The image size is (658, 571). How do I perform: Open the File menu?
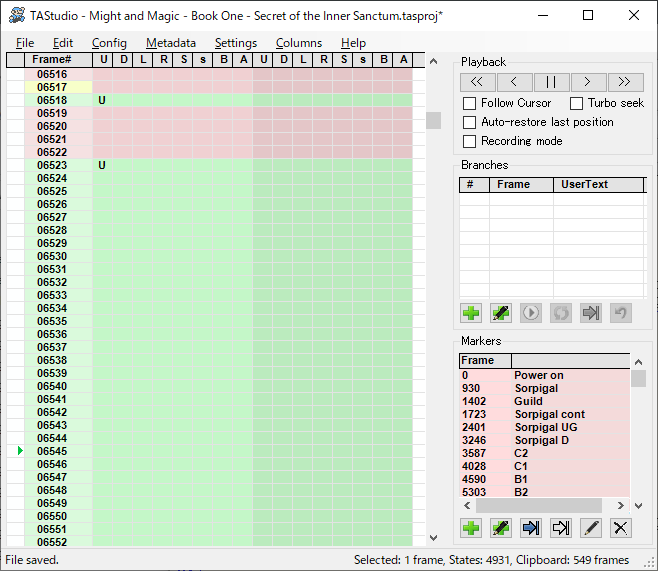coord(25,43)
